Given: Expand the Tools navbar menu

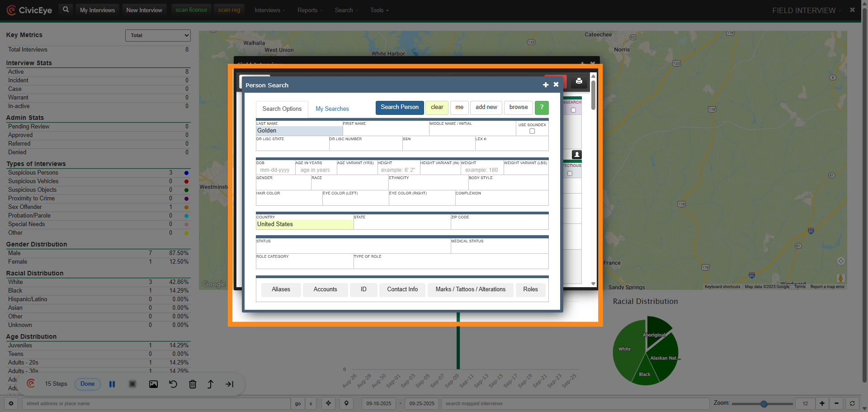Looking at the screenshot, I should tap(379, 10).
